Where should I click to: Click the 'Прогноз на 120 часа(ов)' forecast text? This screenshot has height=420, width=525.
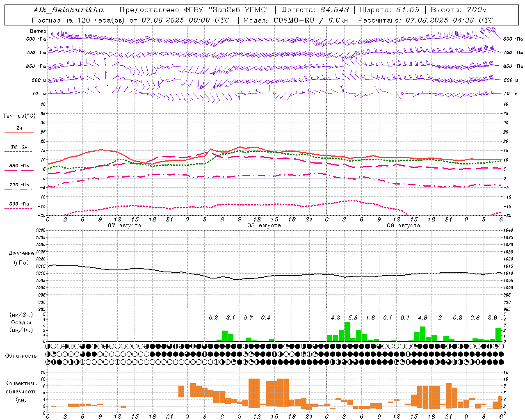78,20
